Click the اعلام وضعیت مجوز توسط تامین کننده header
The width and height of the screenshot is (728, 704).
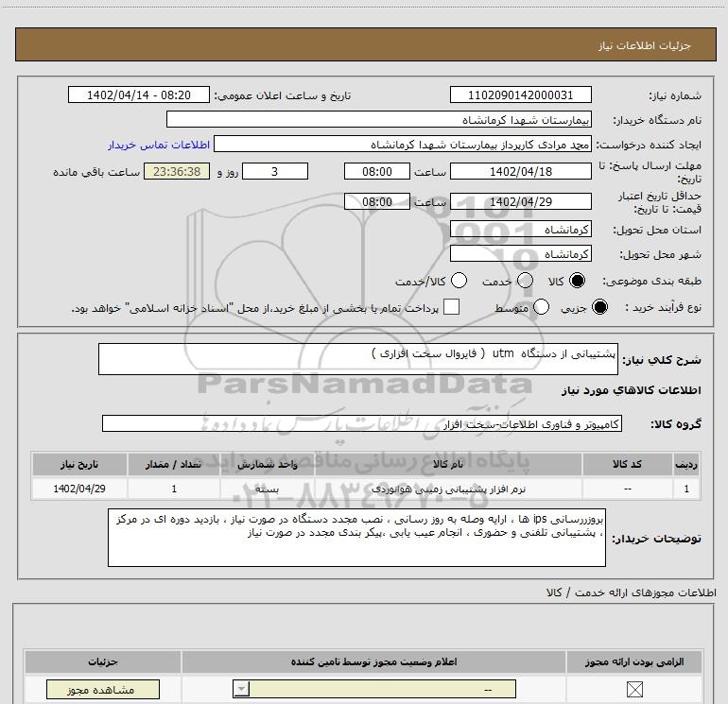tap(373, 661)
